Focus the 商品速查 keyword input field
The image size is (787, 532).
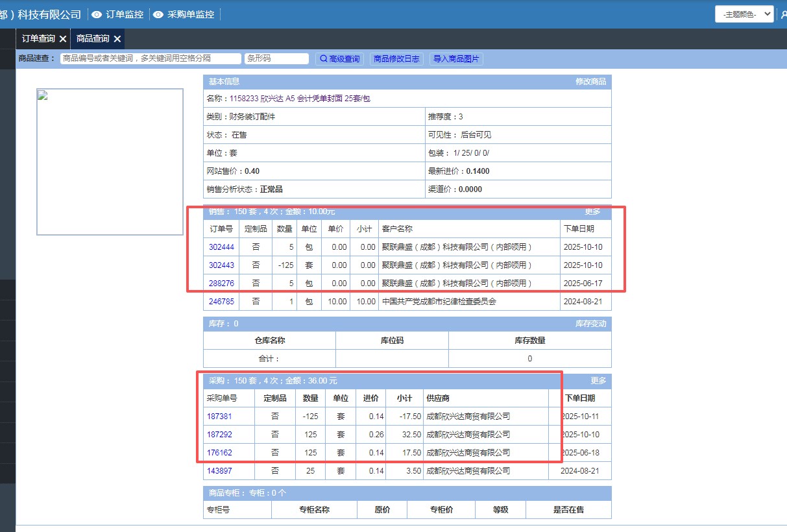pos(151,58)
